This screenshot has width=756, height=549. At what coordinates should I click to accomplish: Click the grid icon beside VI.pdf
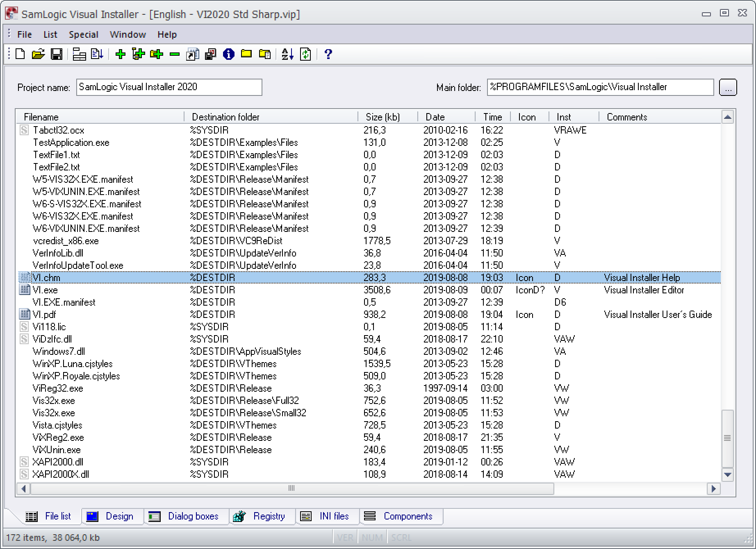pyautogui.click(x=25, y=315)
